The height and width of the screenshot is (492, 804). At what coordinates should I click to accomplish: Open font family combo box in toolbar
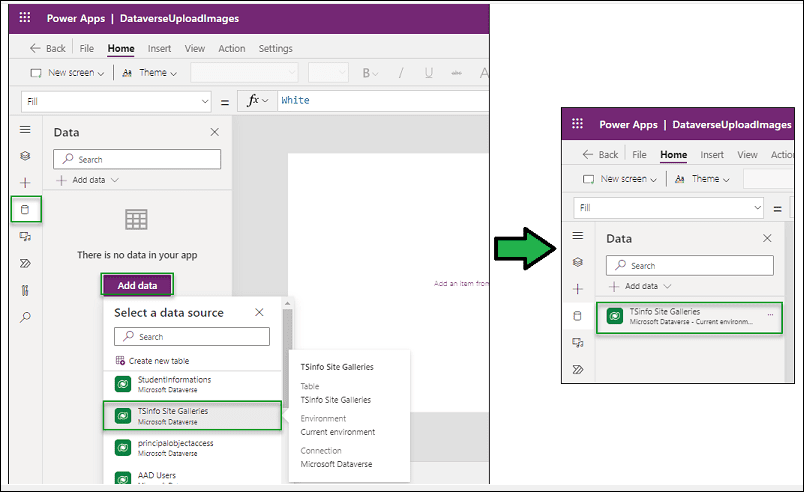[x=244, y=72]
